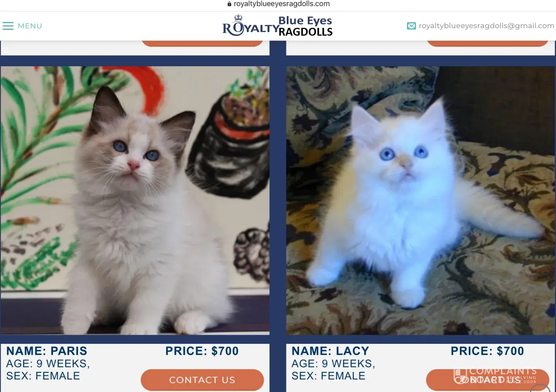Image resolution: width=556 pixels, height=392 pixels.
Task: Click Lacy's PRICE: $700 label
Action: pyautogui.click(x=487, y=351)
